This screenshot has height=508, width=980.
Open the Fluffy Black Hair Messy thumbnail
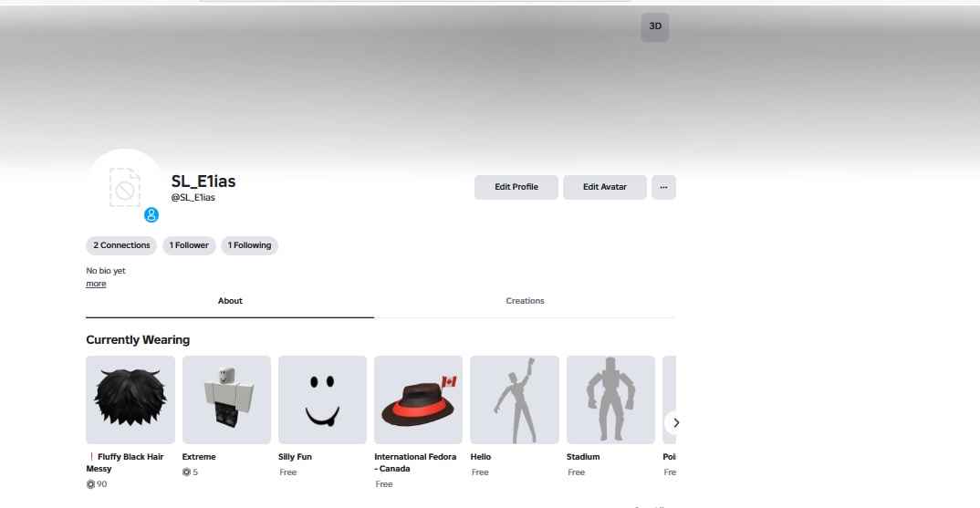click(130, 399)
